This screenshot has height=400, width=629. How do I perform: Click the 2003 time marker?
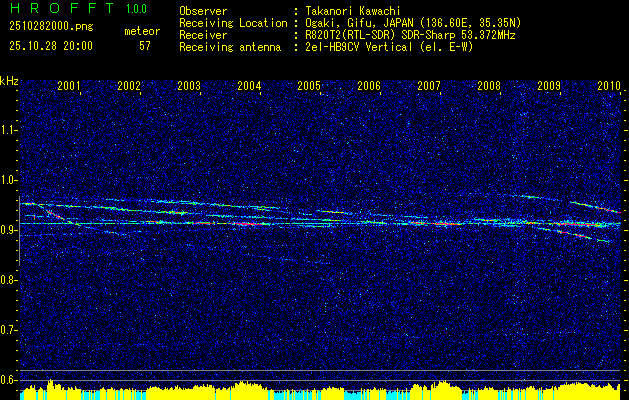(x=189, y=85)
